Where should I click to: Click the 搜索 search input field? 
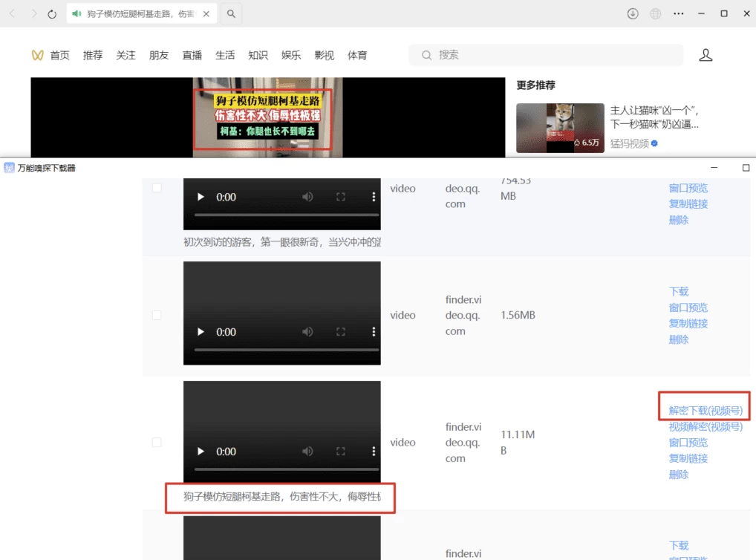(550, 55)
